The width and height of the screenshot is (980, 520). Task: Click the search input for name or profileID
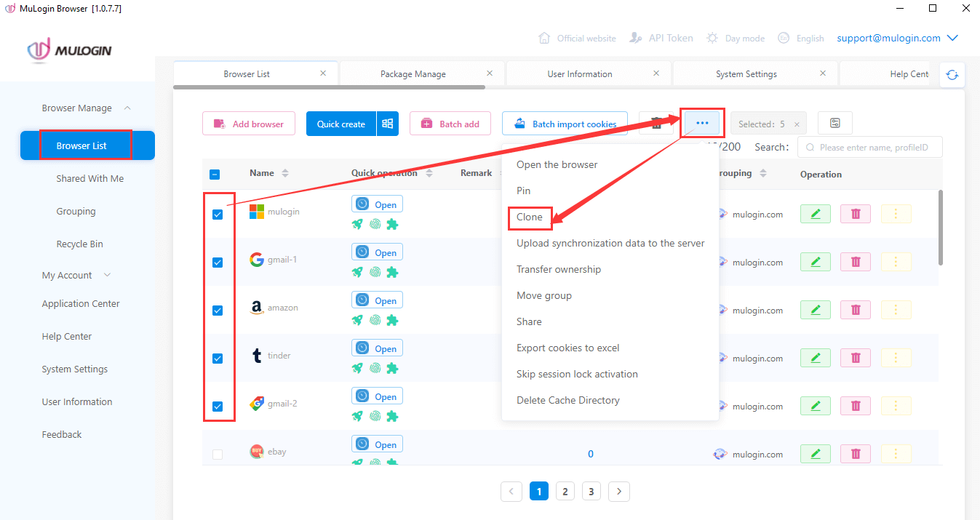coord(869,147)
